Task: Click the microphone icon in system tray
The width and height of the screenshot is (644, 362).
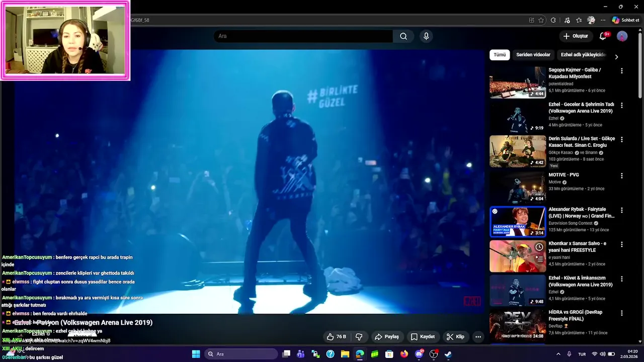Action: tap(569, 354)
